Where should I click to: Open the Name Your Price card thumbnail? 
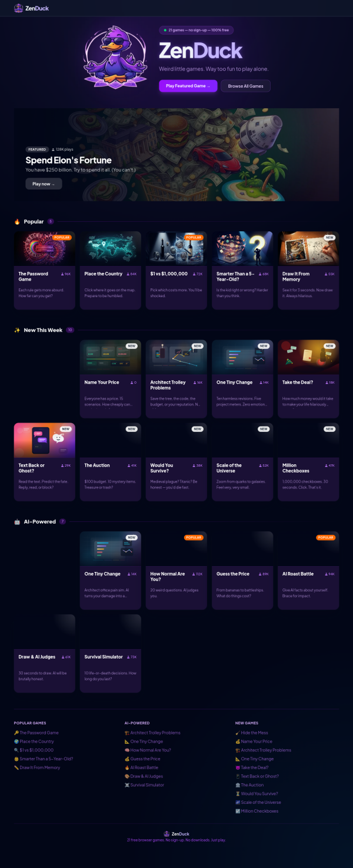111,357
